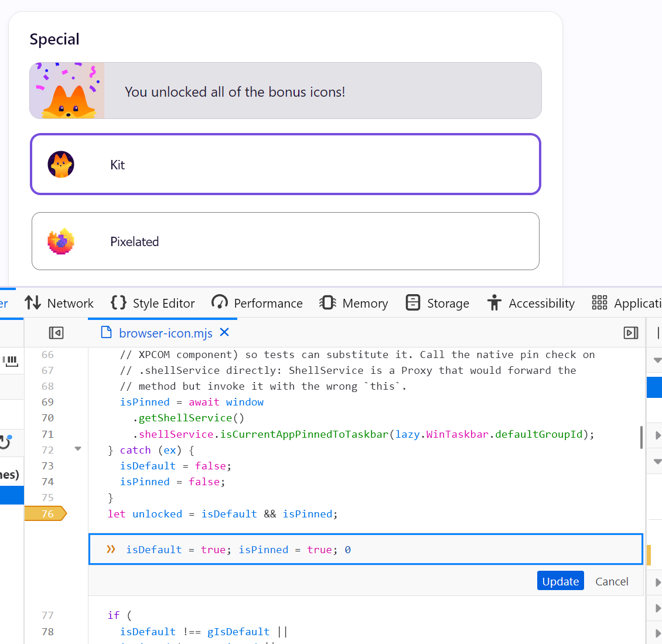Screen dimensions: 662x644
Task: Click into the breakpoint expression input field
Action: tap(366, 549)
